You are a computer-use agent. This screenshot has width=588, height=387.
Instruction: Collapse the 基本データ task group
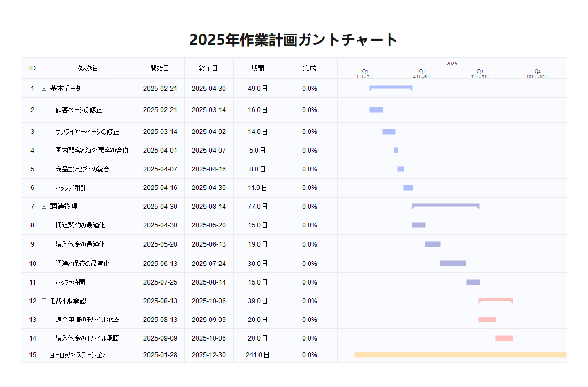click(44, 89)
